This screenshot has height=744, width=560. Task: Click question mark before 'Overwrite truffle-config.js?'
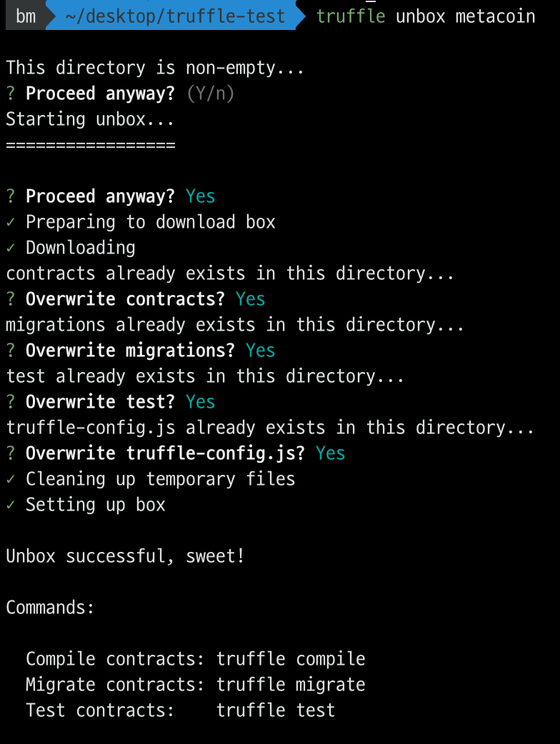pos(11,453)
